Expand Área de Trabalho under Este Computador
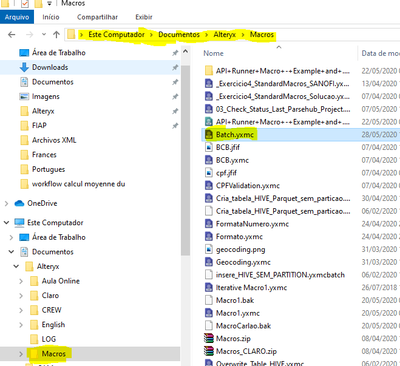The height and width of the screenshot is (366, 400). (x=11, y=237)
